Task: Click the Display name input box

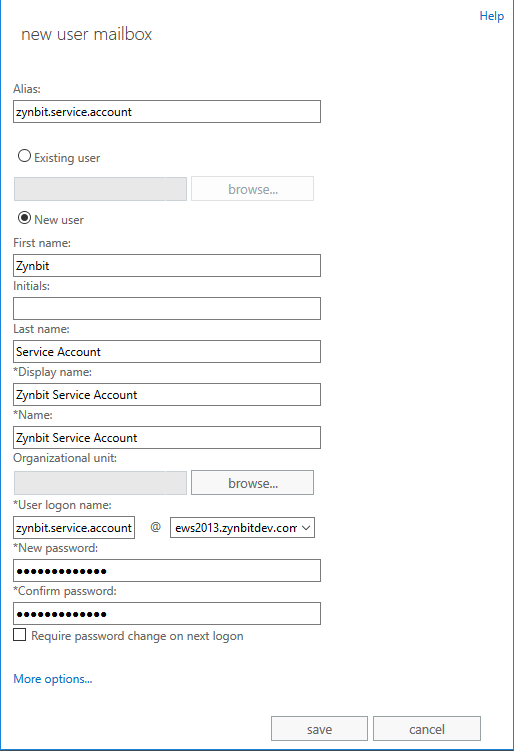Action: click(167, 395)
